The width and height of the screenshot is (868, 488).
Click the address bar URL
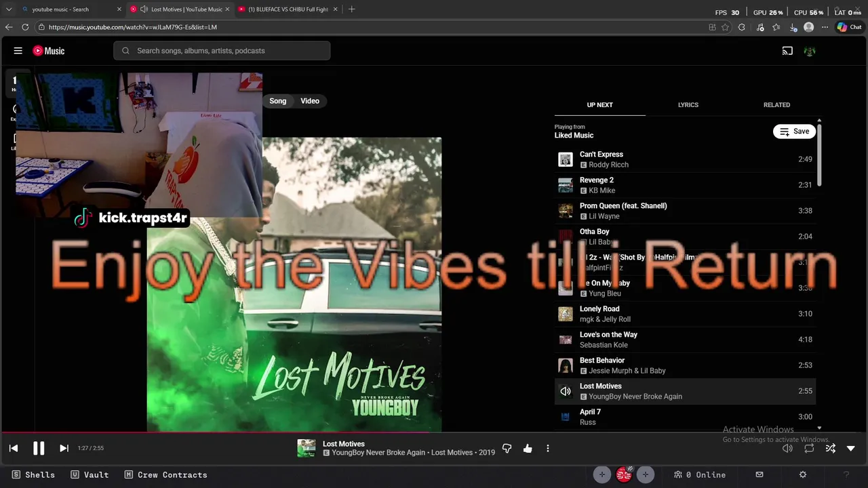click(x=133, y=27)
